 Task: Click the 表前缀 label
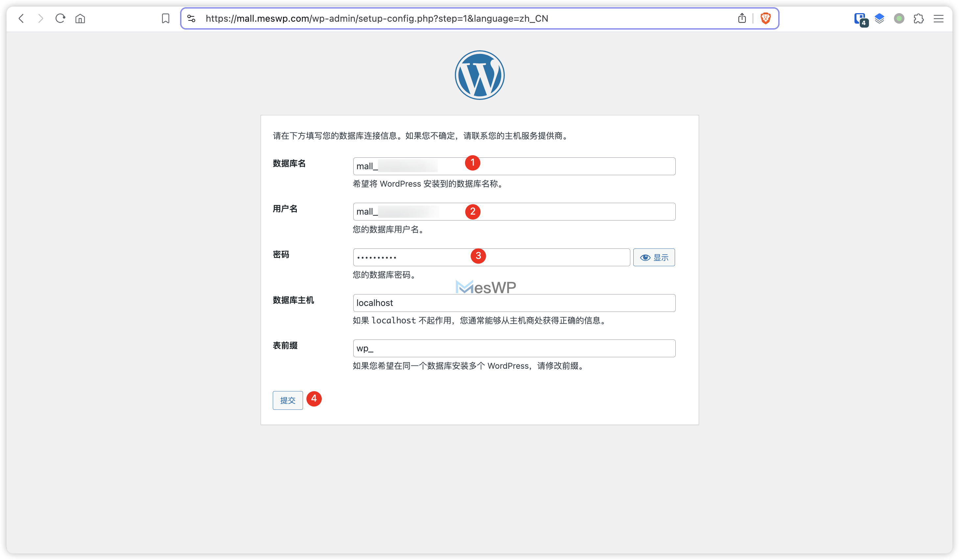pos(285,345)
